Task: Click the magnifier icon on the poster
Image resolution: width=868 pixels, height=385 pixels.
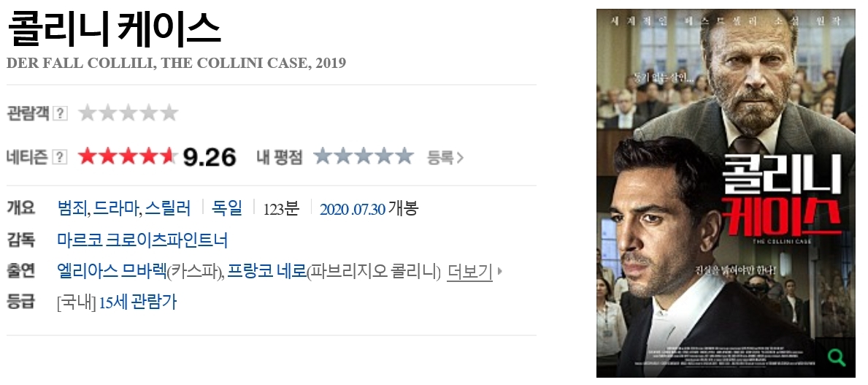Action: point(837,358)
